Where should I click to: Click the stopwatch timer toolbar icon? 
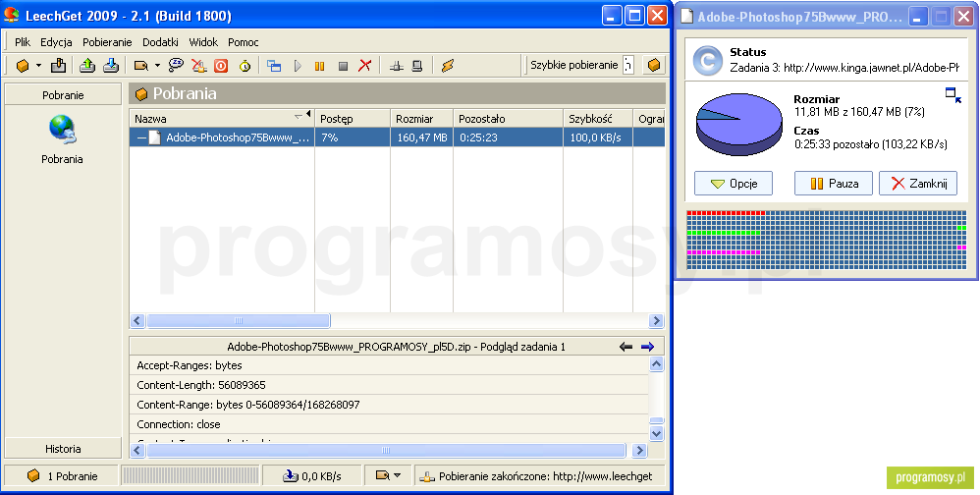tap(245, 65)
